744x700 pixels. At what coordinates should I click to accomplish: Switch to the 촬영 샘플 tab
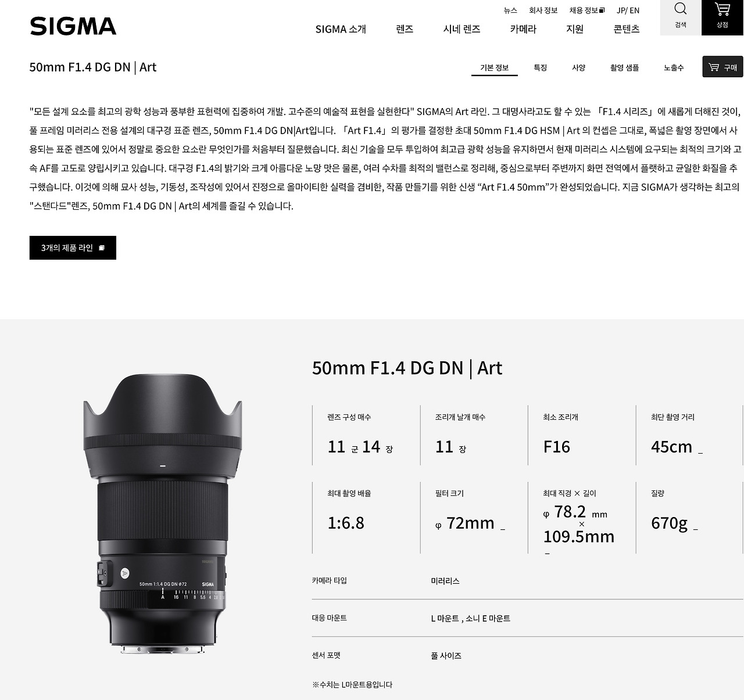[x=624, y=67]
